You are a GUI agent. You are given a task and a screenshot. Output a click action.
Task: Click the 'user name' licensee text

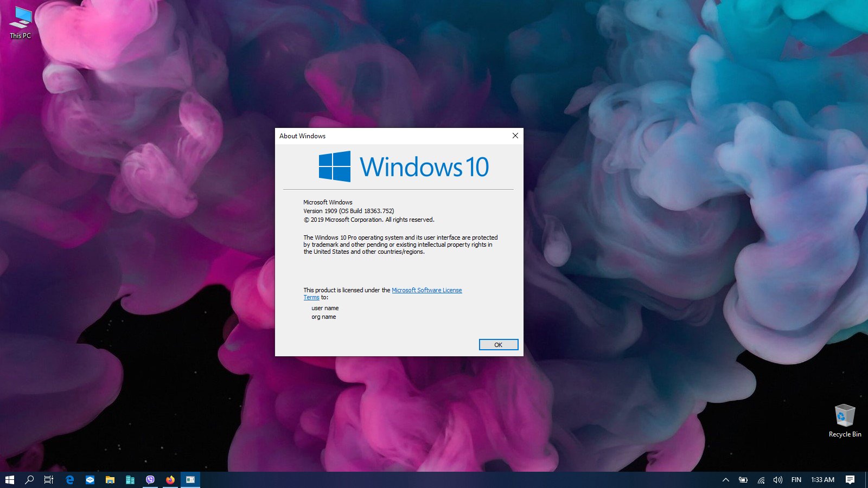tap(325, 308)
